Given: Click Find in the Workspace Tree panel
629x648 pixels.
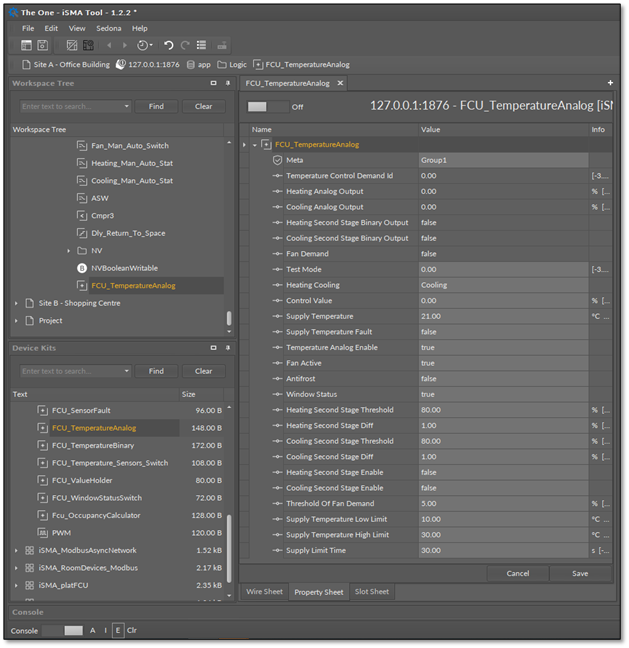Looking at the screenshot, I should (x=156, y=106).
